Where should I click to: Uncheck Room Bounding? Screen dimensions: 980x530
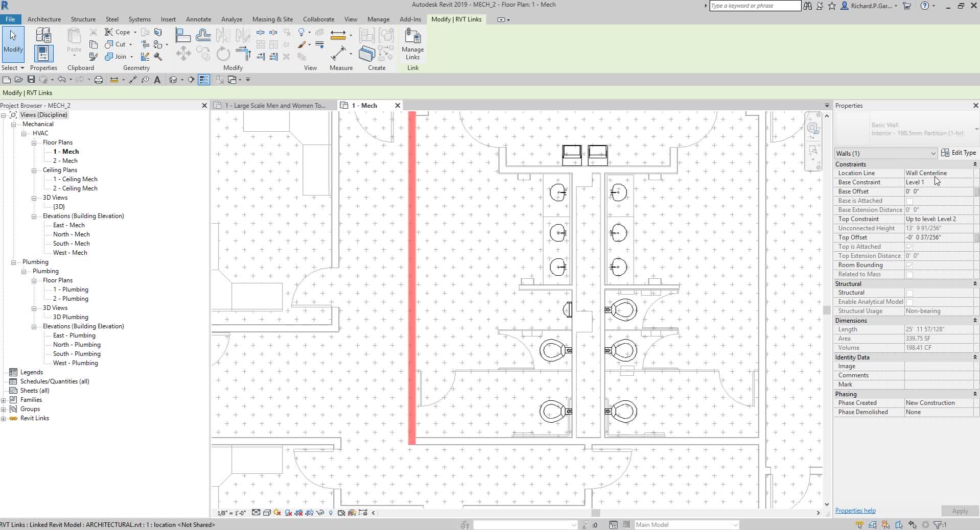point(909,265)
